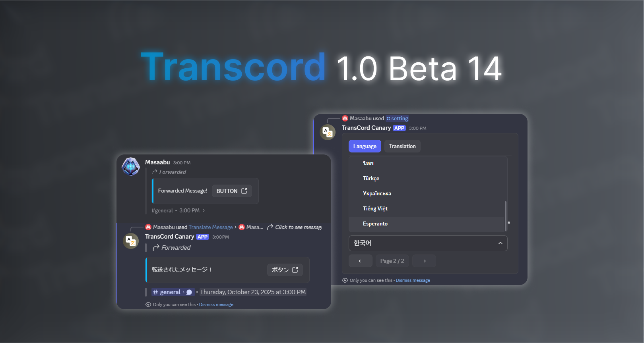Viewport: 644px width, 343px height.
Task: Click the thread bubble icon after general
Action: pyautogui.click(x=189, y=292)
